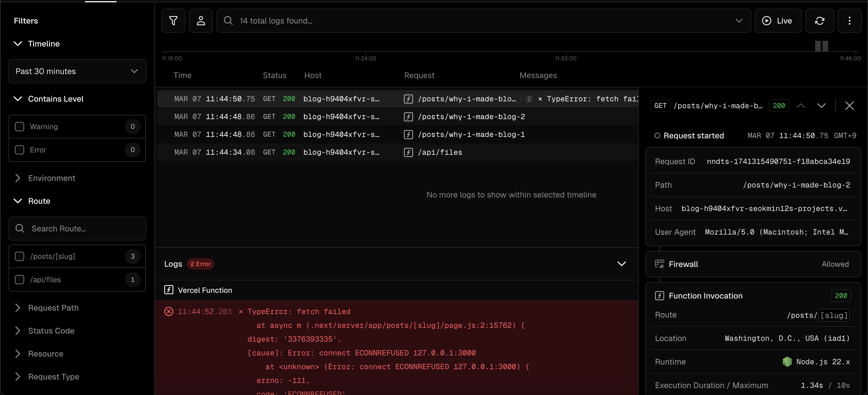Click the refresh logs icon

pyautogui.click(x=819, y=21)
